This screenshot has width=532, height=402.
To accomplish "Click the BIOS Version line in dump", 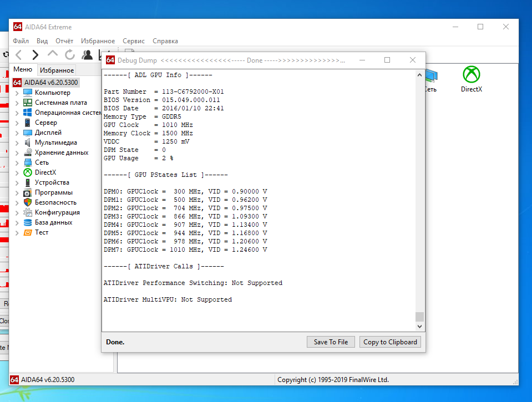I will tap(162, 100).
